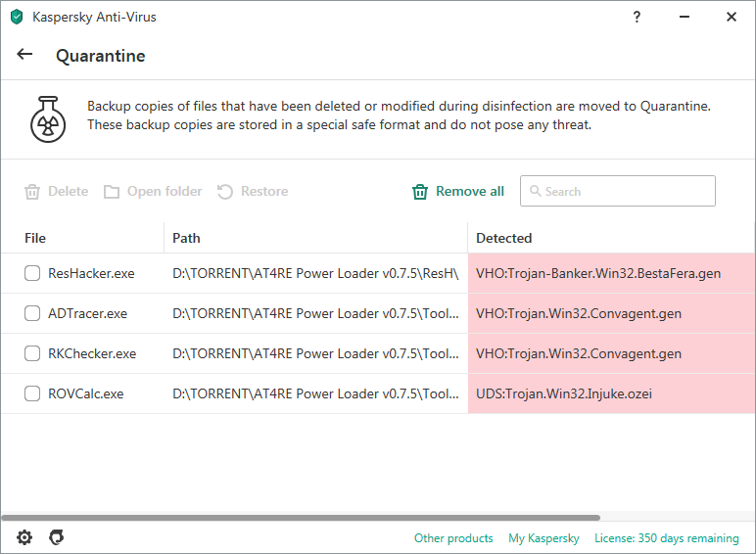This screenshot has height=554, width=756.
Task: Go back using the arrow beside Quarantine
Action: (24, 55)
